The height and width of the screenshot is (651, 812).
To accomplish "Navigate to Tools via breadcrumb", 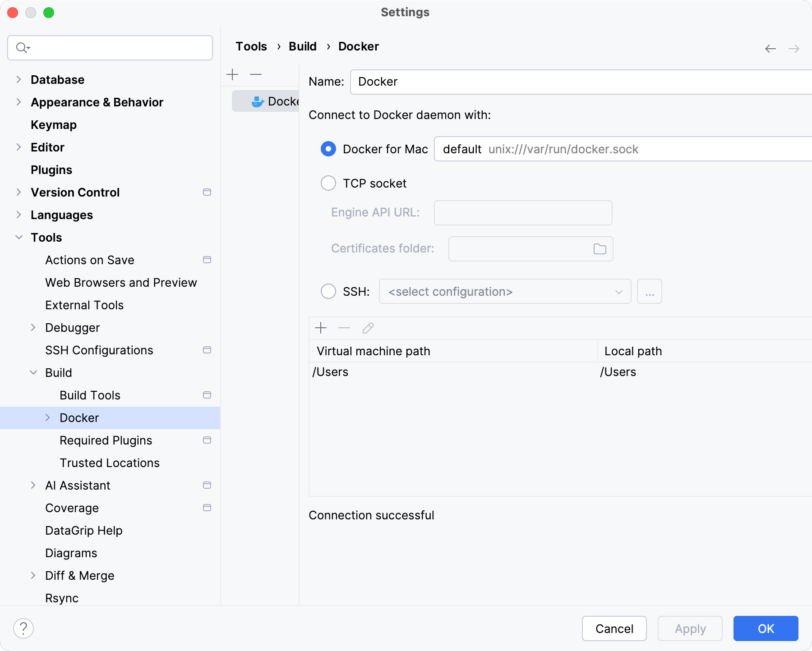I will [251, 46].
